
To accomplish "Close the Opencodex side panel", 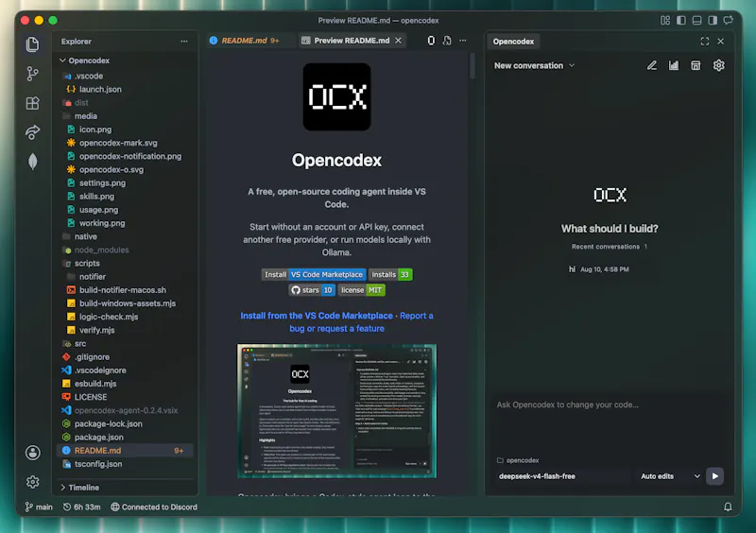I will coord(721,42).
